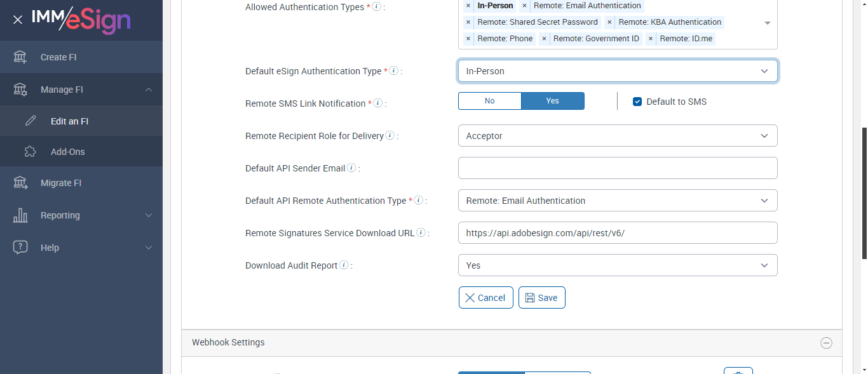This screenshot has width=868, height=374.
Task: Open the Add-Ons menu item
Action: pyautogui.click(x=67, y=152)
